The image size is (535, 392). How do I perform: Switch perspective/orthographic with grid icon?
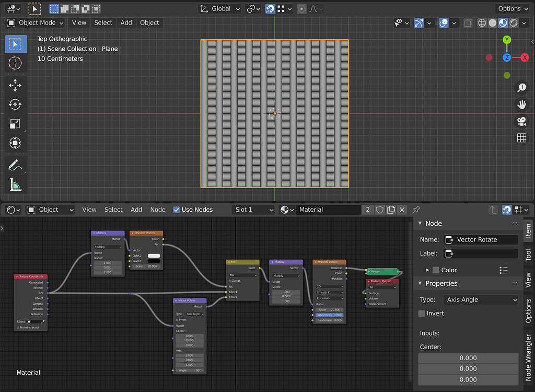point(522,138)
